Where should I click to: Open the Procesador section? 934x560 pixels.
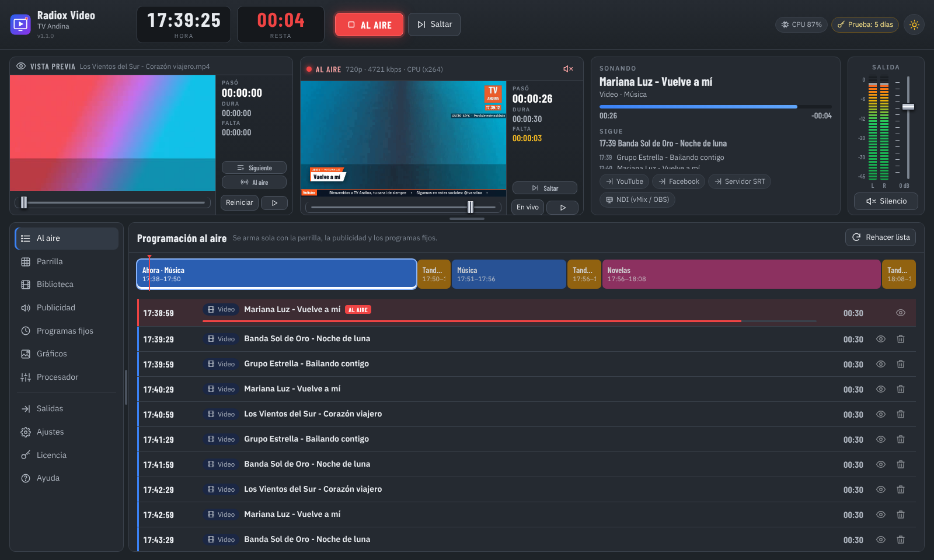(x=67, y=377)
